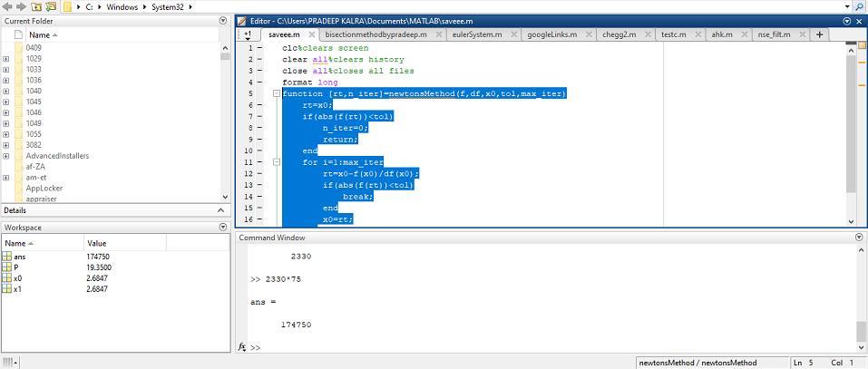Image resolution: width=868 pixels, height=369 pixels.
Task: Click the System32 path segment
Action: click(x=169, y=6)
